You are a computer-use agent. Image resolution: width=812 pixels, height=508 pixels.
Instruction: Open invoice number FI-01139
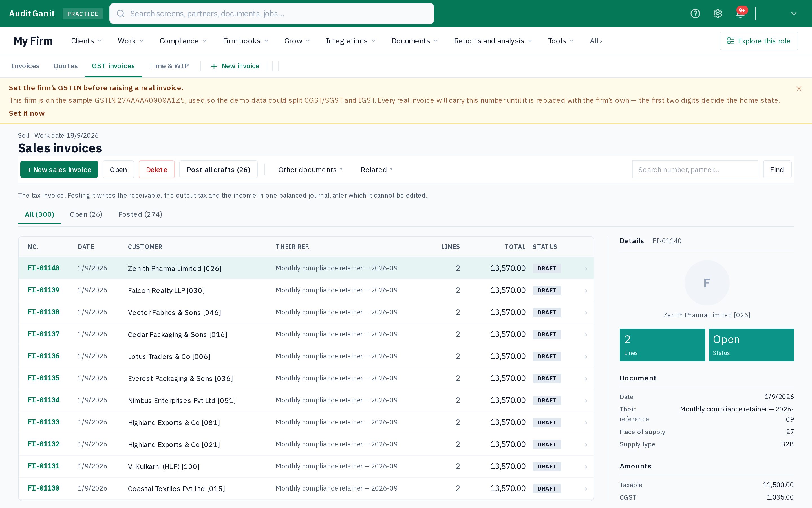tap(44, 290)
